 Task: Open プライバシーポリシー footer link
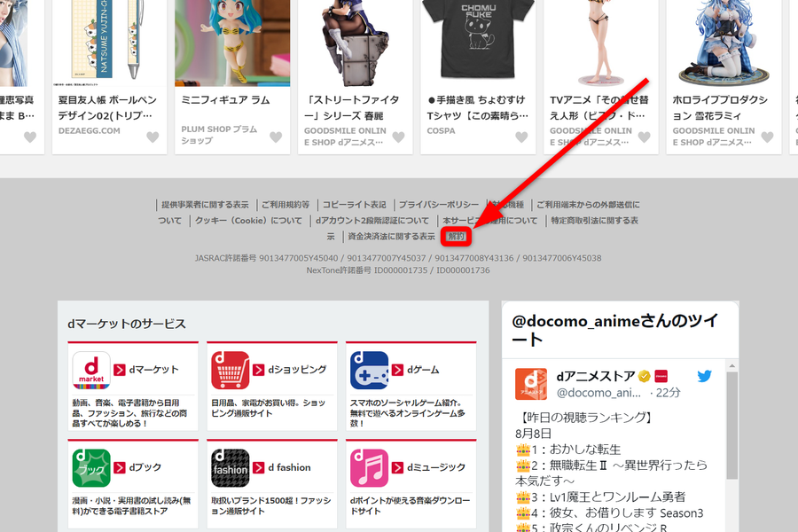point(439,205)
